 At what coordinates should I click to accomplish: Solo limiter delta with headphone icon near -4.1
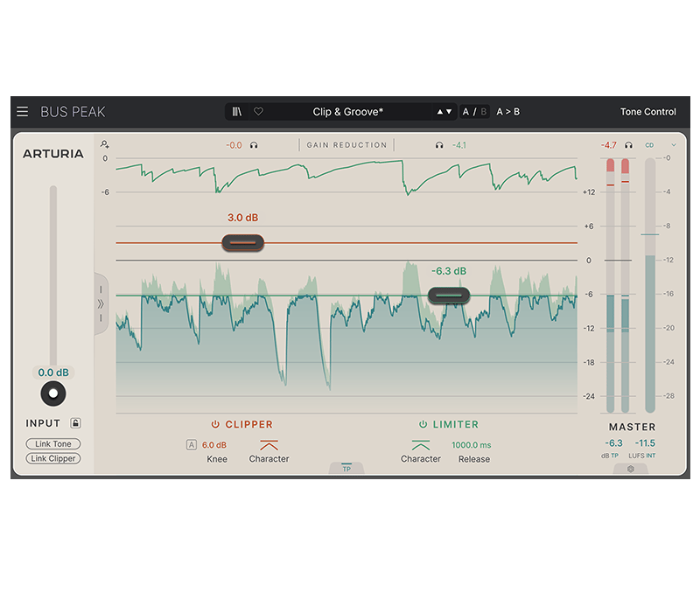tap(439, 145)
